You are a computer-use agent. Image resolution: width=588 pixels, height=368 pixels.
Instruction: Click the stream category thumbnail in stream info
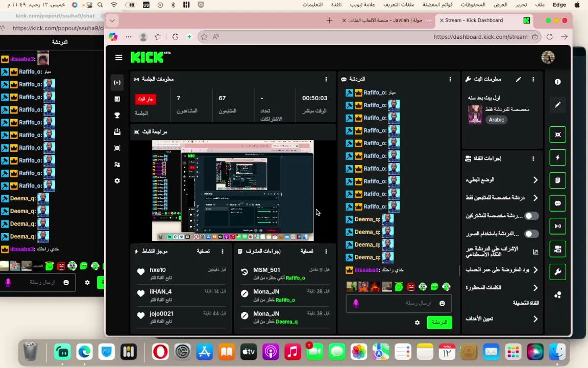pyautogui.click(x=475, y=114)
